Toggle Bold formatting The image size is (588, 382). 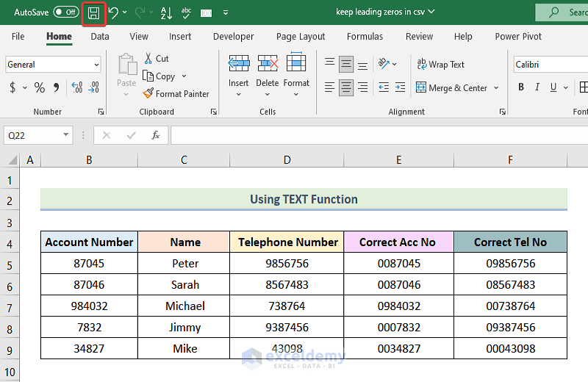[521, 87]
